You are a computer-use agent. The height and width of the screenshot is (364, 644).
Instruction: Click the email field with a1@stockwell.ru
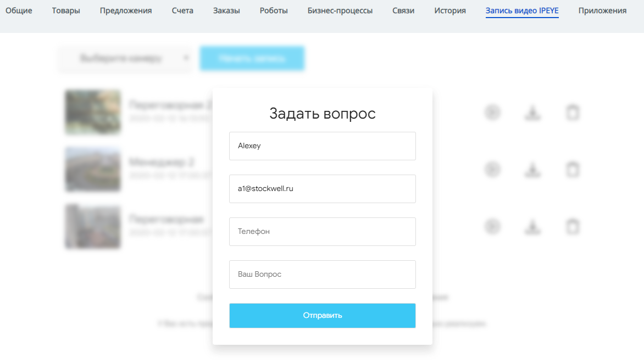click(322, 189)
